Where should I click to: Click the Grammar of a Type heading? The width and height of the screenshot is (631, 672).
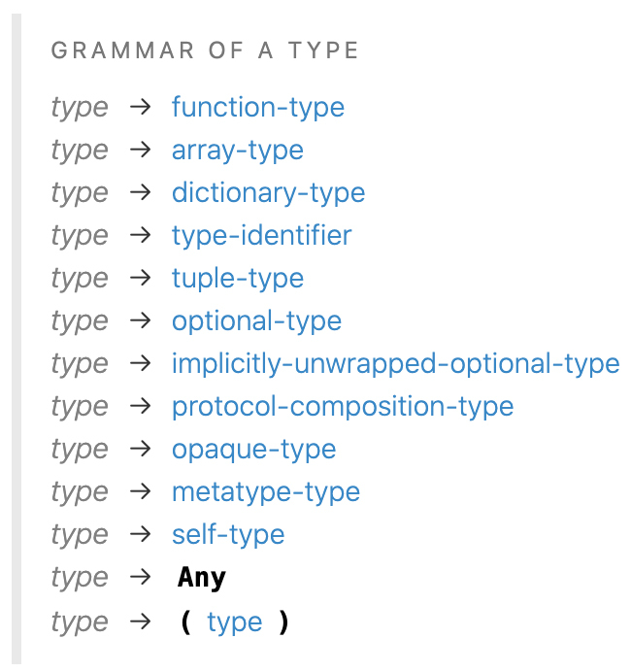[205, 50]
